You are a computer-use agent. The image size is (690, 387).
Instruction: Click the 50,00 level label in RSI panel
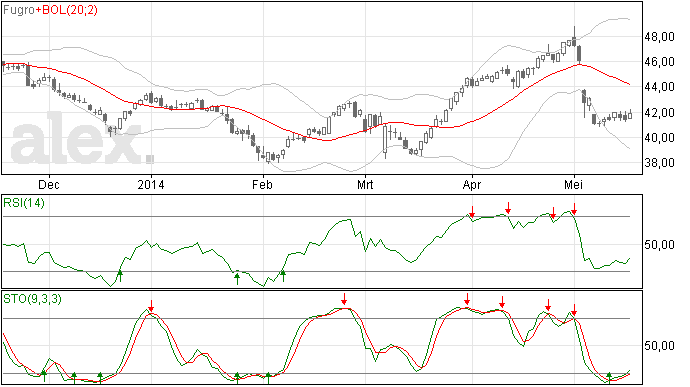[x=659, y=245]
